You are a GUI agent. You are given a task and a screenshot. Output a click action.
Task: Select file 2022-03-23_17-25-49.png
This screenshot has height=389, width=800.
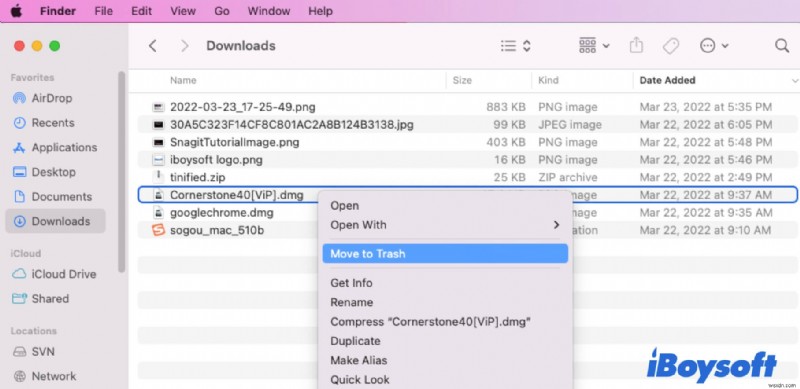click(467, 107)
